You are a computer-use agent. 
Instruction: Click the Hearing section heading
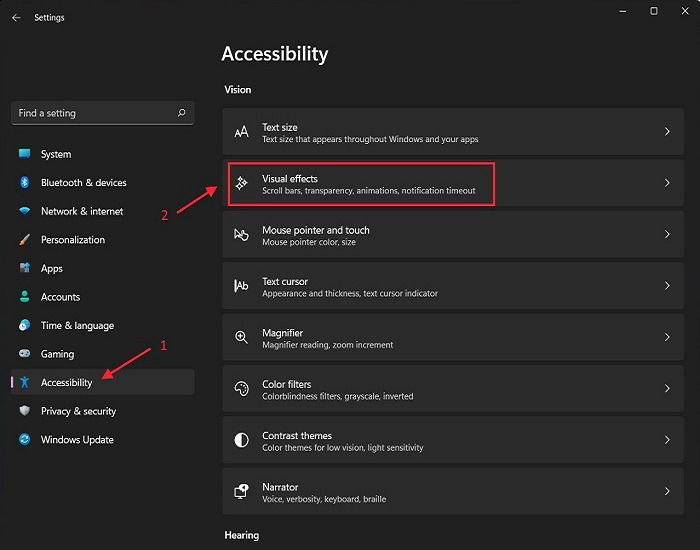point(242,535)
